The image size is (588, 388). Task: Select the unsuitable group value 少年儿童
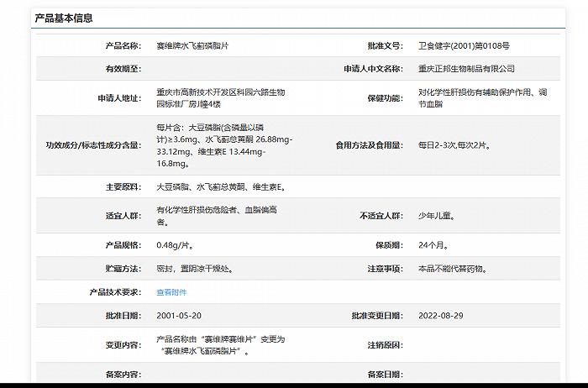(x=437, y=216)
